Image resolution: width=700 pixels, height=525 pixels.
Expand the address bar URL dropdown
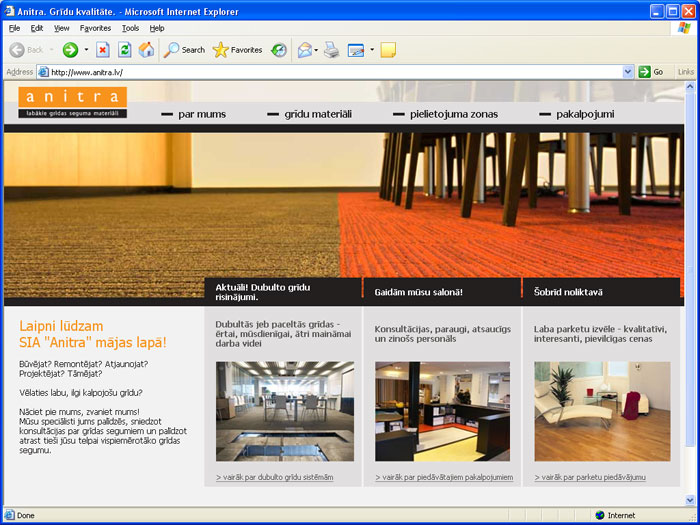[628, 72]
